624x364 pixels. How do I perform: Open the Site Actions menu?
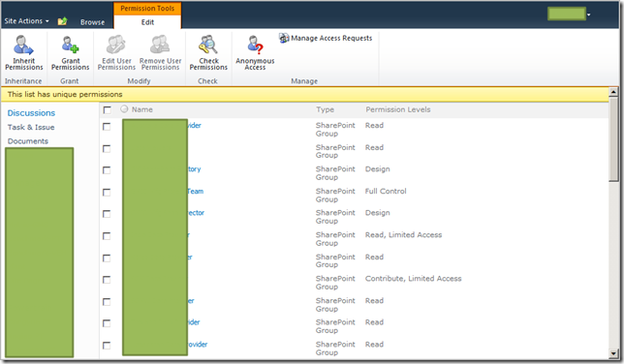[x=27, y=21]
